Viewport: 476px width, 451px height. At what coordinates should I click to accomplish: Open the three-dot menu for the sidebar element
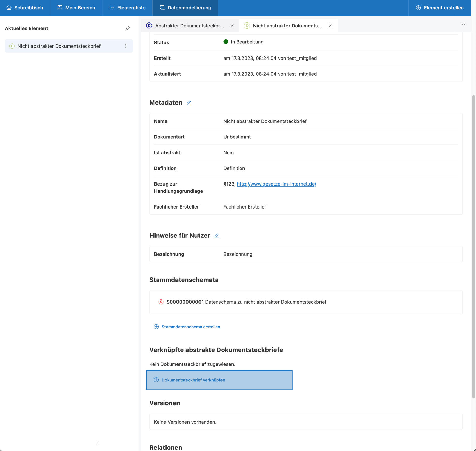click(126, 46)
